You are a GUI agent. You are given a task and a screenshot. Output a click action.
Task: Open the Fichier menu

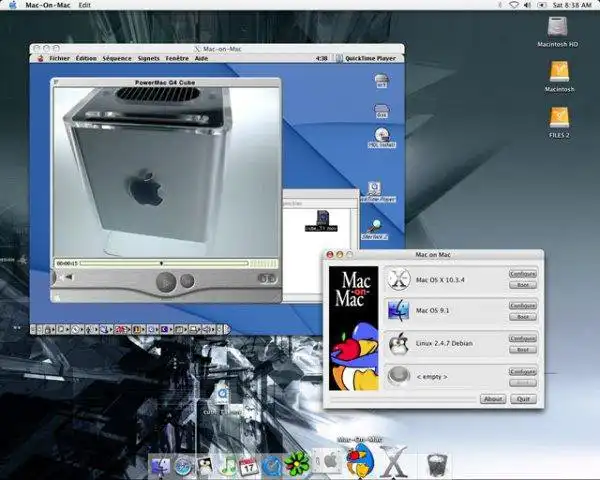coord(59,58)
